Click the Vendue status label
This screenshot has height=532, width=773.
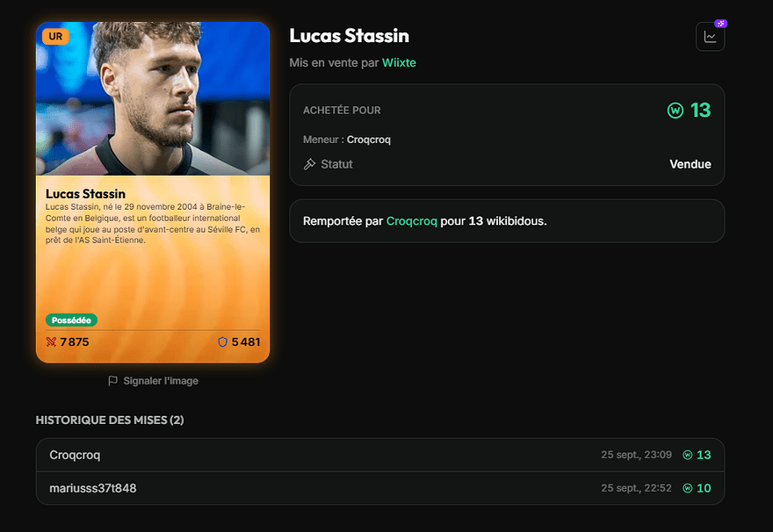click(x=690, y=164)
